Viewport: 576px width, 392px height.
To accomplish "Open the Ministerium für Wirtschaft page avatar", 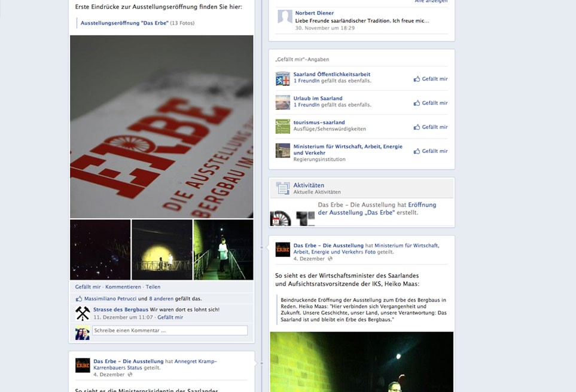I will (x=282, y=151).
